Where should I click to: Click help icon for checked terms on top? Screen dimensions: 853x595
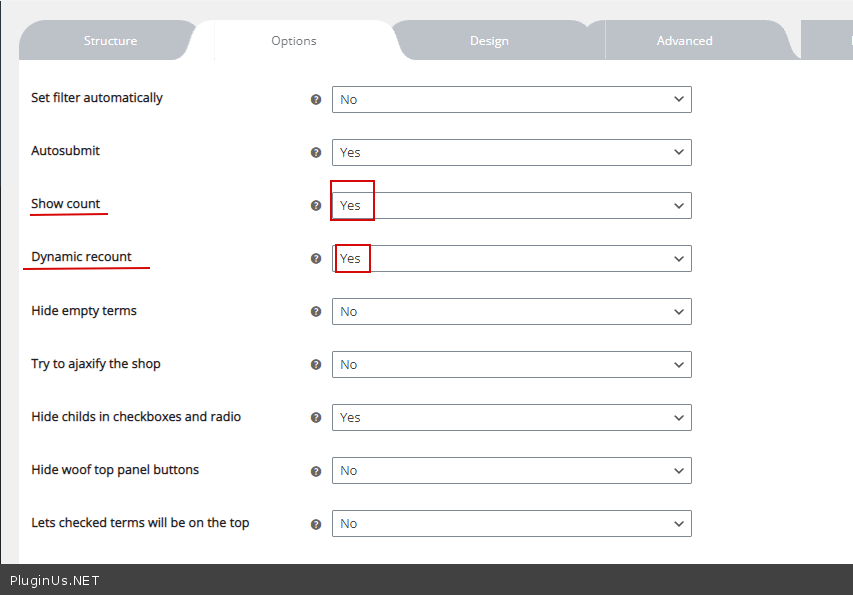click(x=316, y=524)
